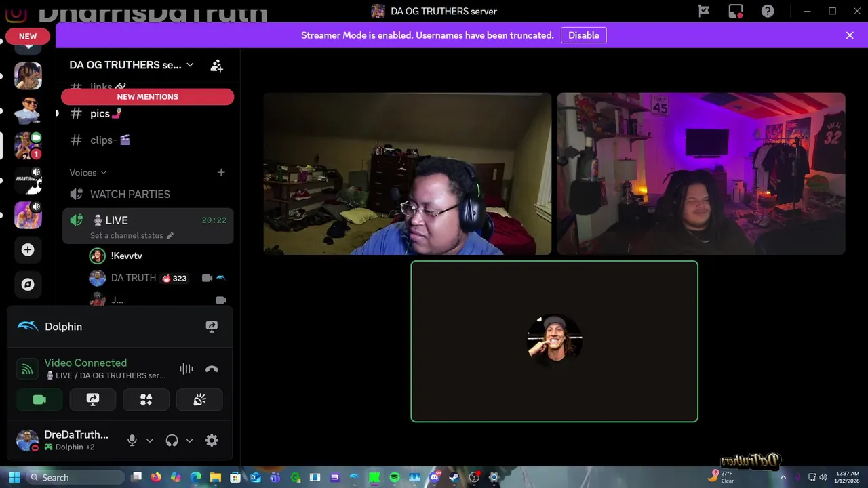
Task: Open the weather widget showing 27°F
Action: tap(723, 476)
